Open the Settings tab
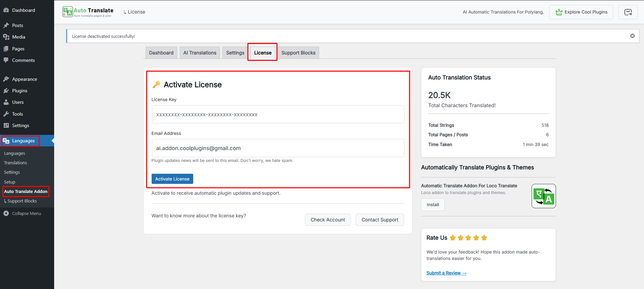 pos(235,53)
